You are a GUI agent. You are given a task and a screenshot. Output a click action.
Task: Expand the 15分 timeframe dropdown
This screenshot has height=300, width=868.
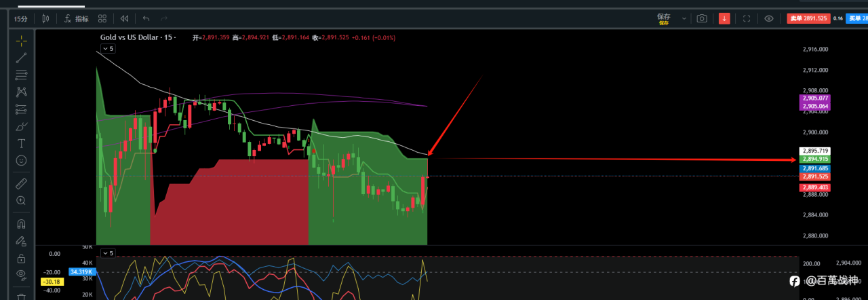[x=20, y=18]
